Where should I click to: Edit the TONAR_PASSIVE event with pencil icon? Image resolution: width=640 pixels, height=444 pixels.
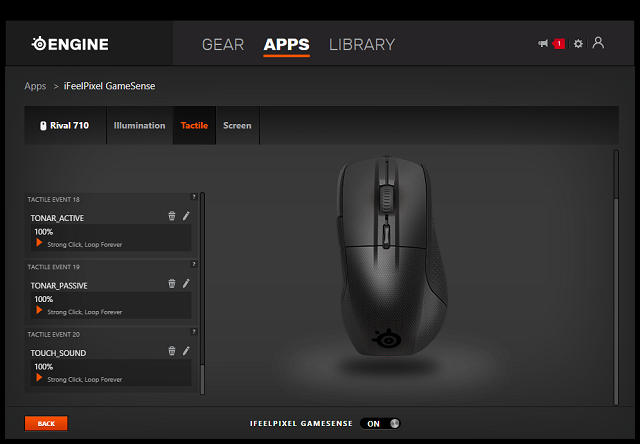(186, 283)
